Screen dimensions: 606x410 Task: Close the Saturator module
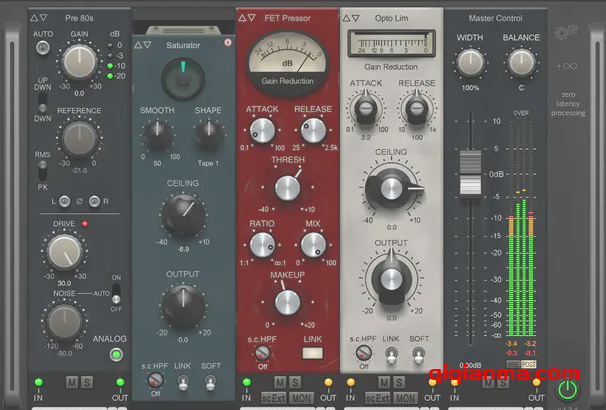227,43
